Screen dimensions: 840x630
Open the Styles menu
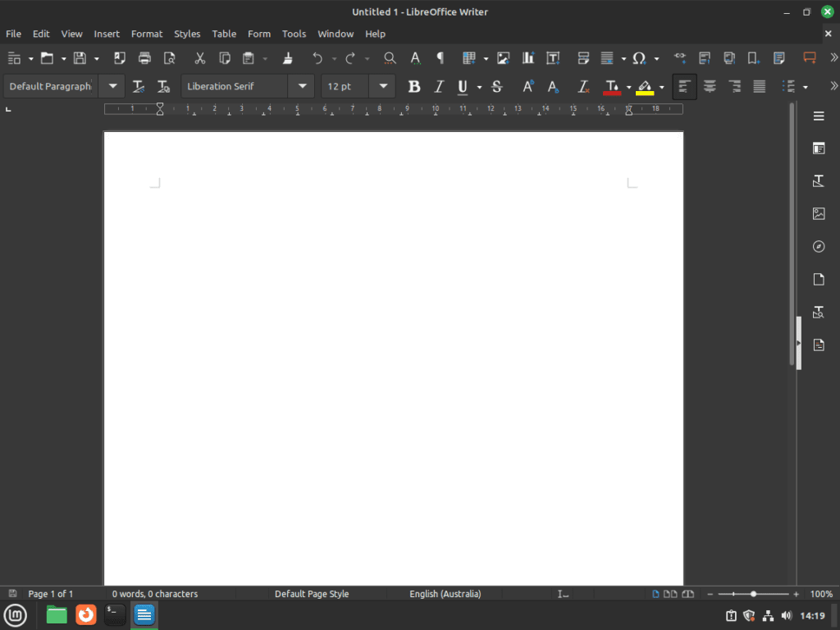(187, 34)
